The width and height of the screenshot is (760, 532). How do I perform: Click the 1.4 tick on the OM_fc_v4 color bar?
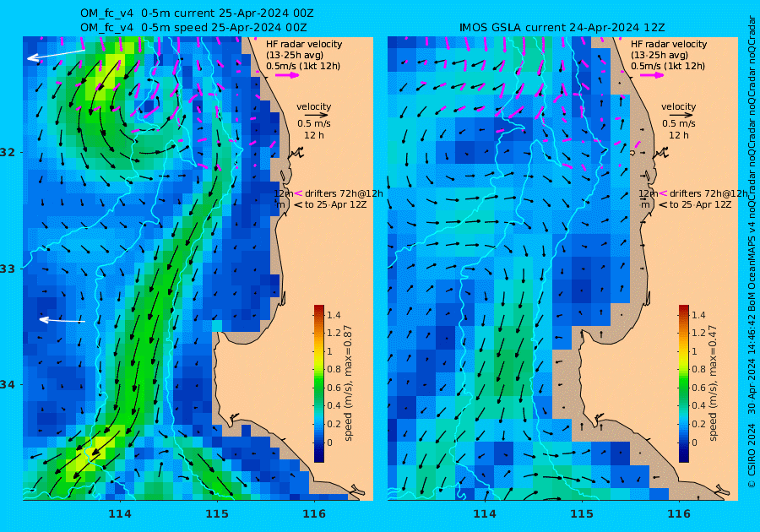pos(334,316)
